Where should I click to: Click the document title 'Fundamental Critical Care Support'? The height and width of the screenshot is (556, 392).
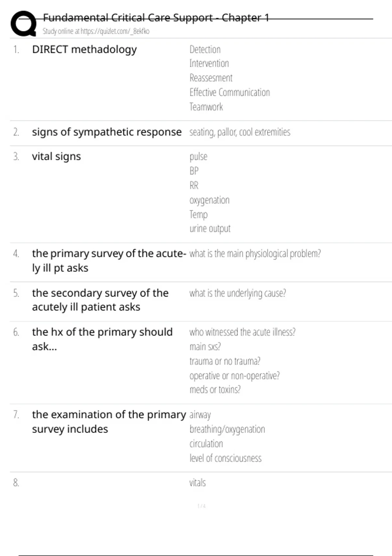pyautogui.click(x=156, y=18)
